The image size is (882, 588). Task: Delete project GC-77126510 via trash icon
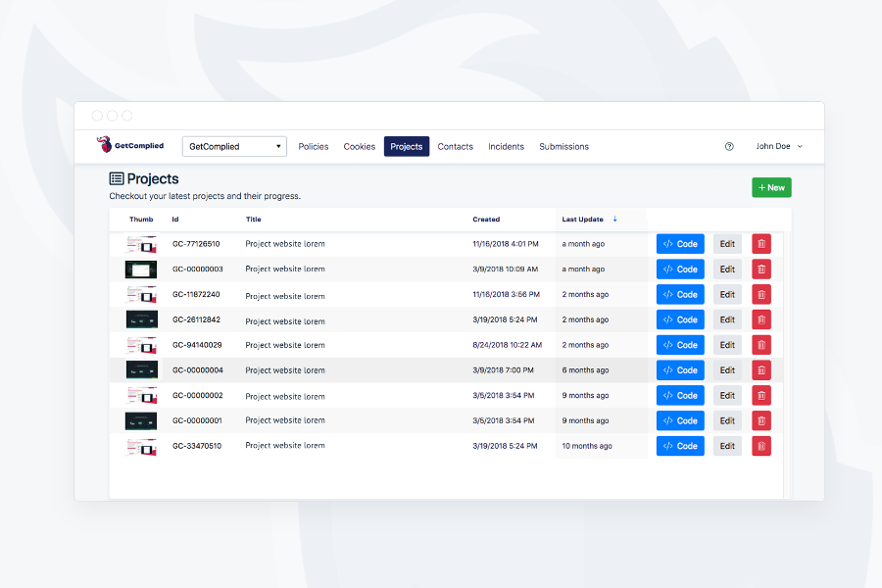(761, 243)
